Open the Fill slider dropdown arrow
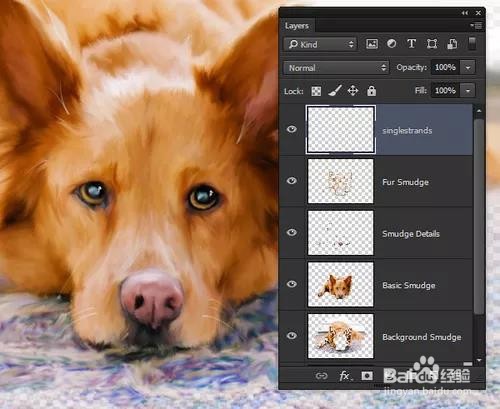Viewport: 500px width, 409px height. 468,91
